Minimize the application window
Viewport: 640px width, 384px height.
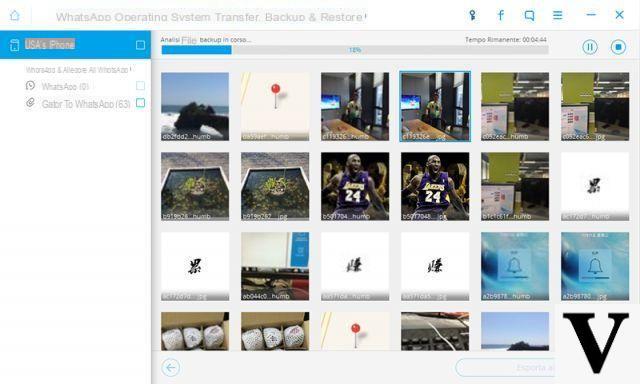[x=591, y=15]
